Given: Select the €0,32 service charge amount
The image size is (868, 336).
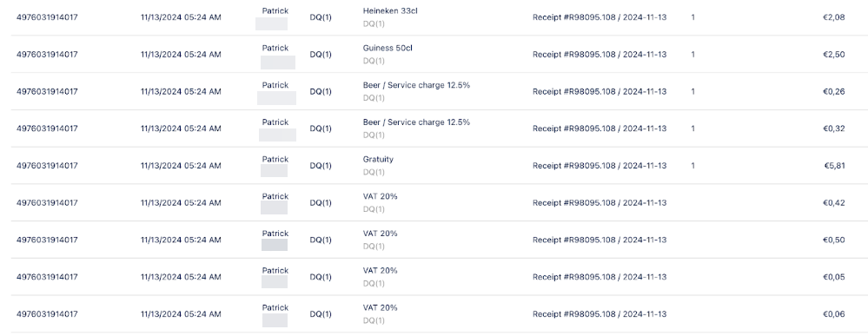Looking at the screenshot, I should click(x=833, y=128).
